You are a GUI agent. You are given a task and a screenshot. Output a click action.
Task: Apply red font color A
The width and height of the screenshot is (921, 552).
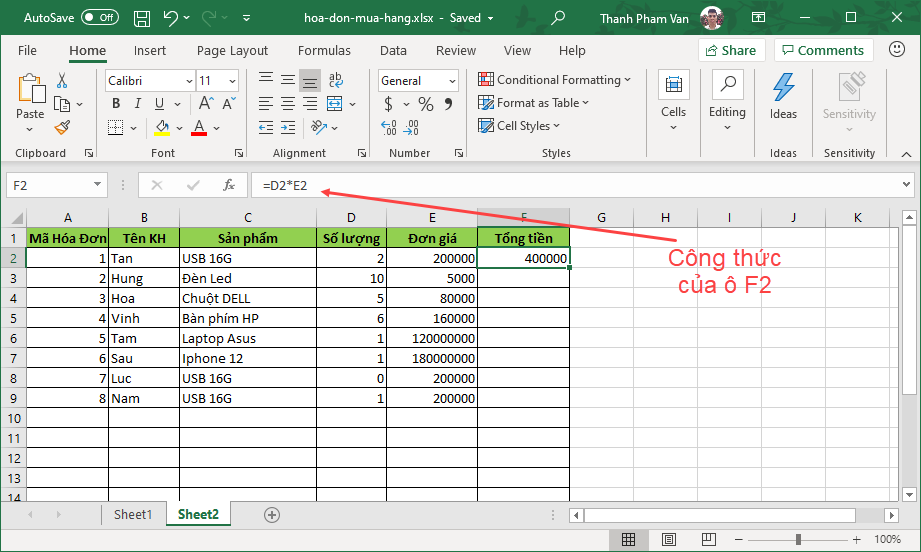(199, 127)
